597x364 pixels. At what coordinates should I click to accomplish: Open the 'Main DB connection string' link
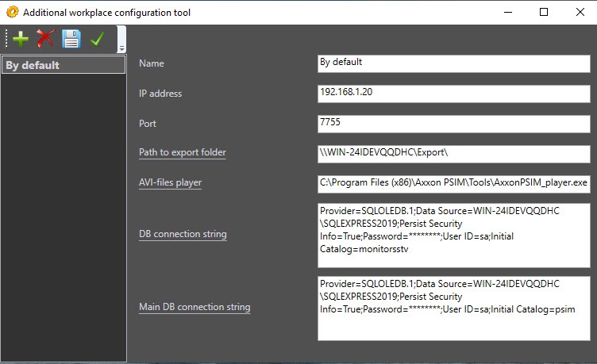pyautogui.click(x=195, y=307)
